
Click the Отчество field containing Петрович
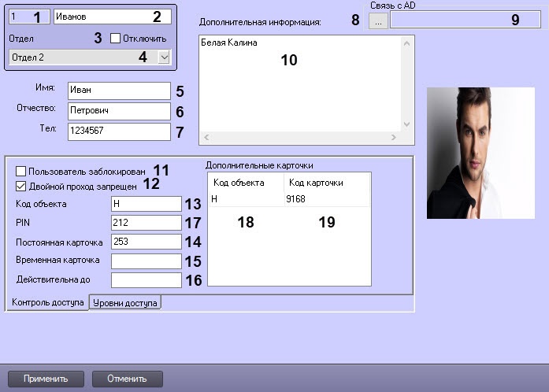click(119, 110)
